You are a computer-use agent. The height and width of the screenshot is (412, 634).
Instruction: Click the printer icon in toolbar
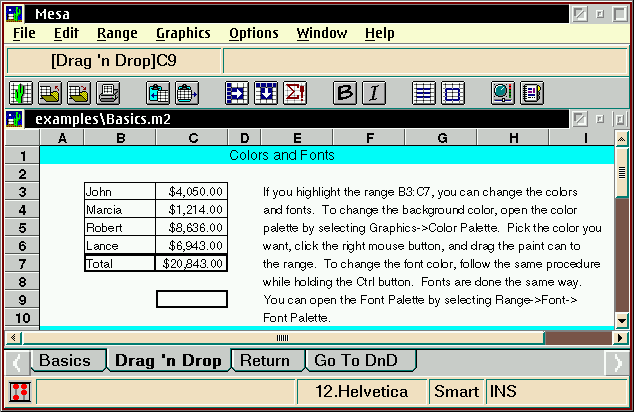coord(108,94)
